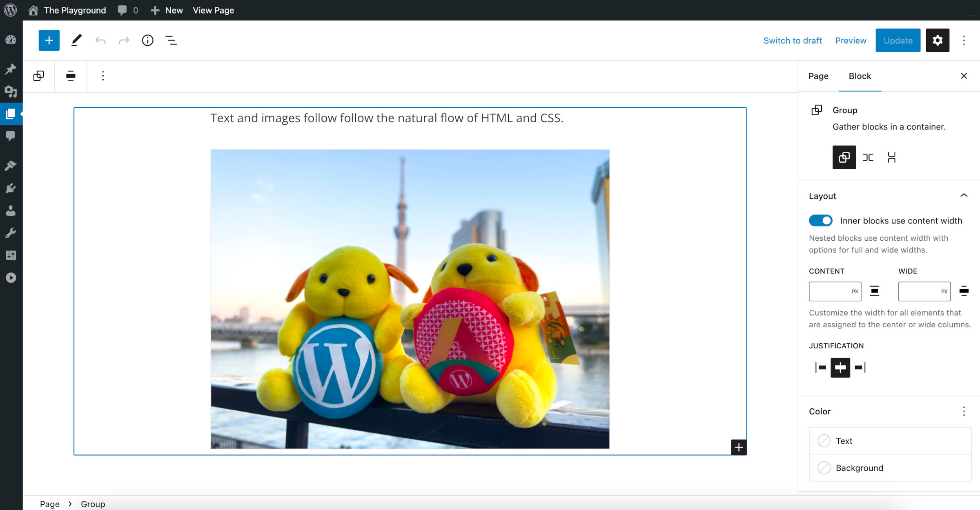This screenshot has width=980, height=510.
Task: Click the Undo arrow
Action: (x=100, y=40)
